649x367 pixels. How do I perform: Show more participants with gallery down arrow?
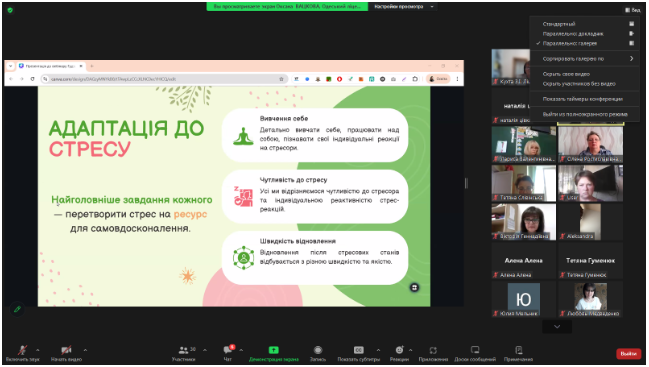(557, 327)
